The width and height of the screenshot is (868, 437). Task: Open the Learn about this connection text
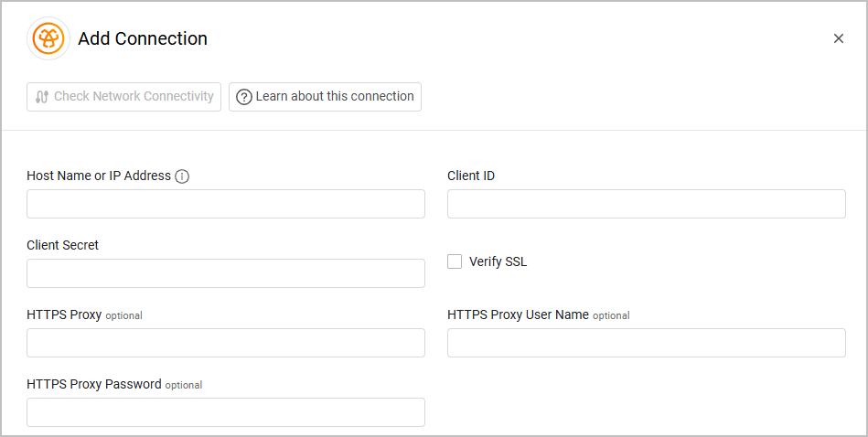[335, 96]
